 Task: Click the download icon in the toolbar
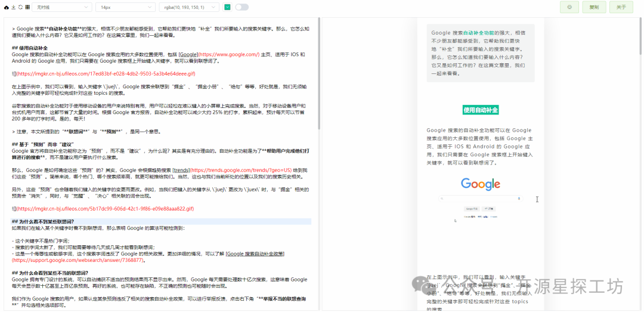click(13, 7)
